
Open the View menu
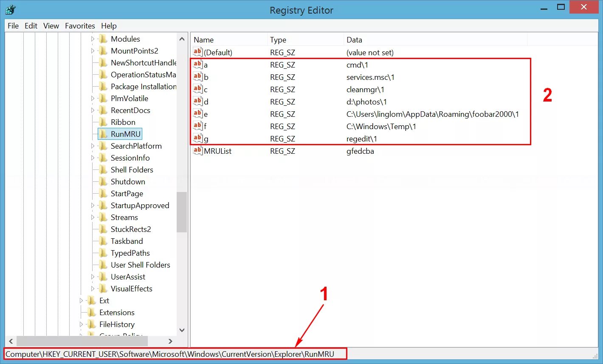(x=51, y=26)
